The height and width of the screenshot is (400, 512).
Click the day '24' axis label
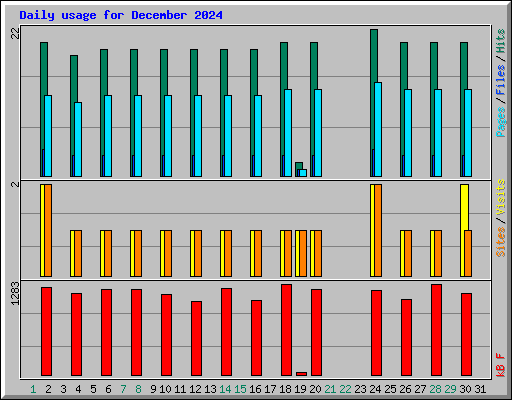tap(375, 389)
